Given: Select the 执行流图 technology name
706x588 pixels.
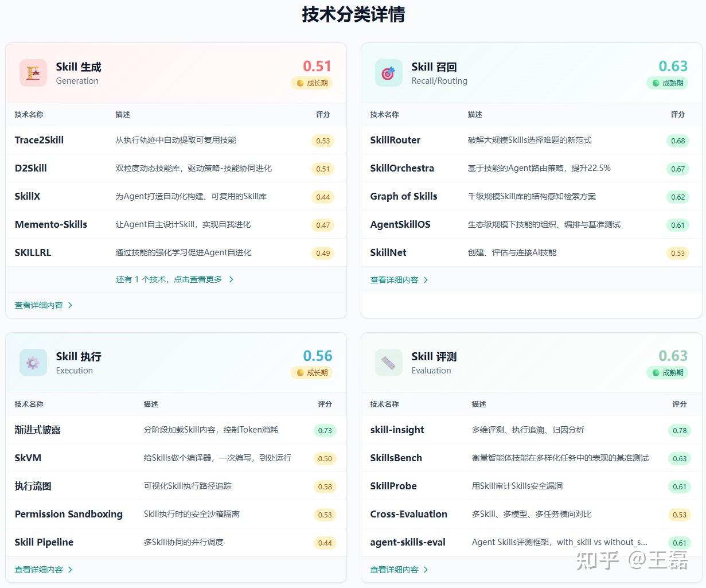Looking at the screenshot, I should click(x=33, y=486).
